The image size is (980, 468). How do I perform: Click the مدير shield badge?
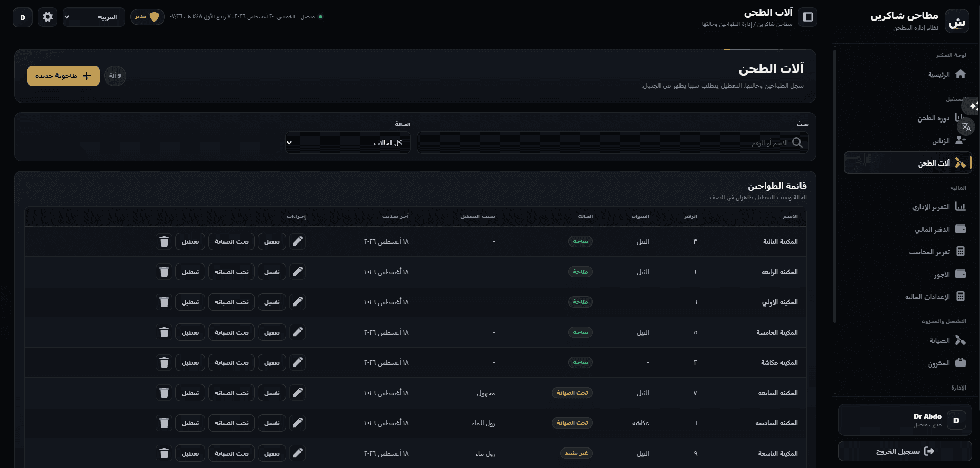pos(147,17)
